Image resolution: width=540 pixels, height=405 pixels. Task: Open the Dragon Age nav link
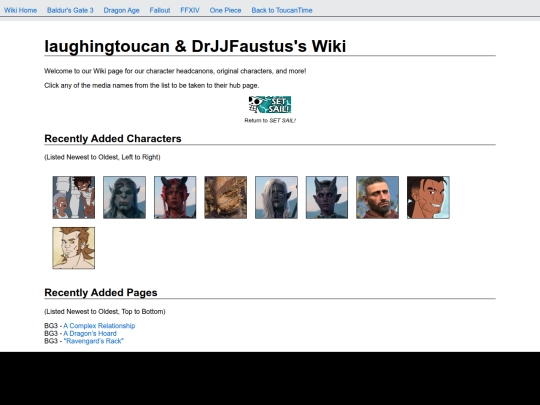point(122,10)
